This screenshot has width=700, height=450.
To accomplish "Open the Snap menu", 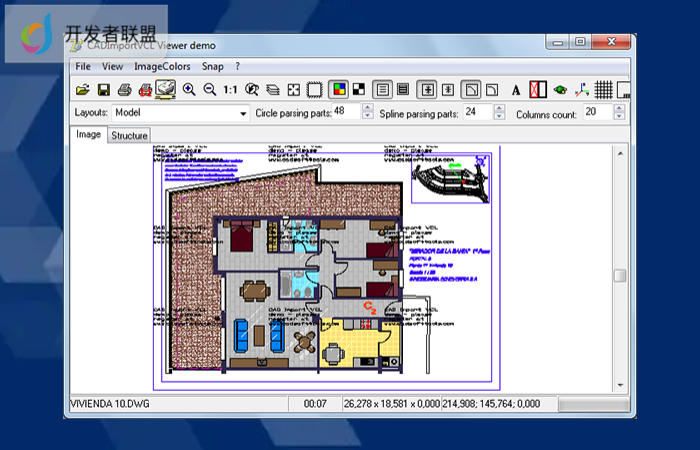I will [x=212, y=66].
